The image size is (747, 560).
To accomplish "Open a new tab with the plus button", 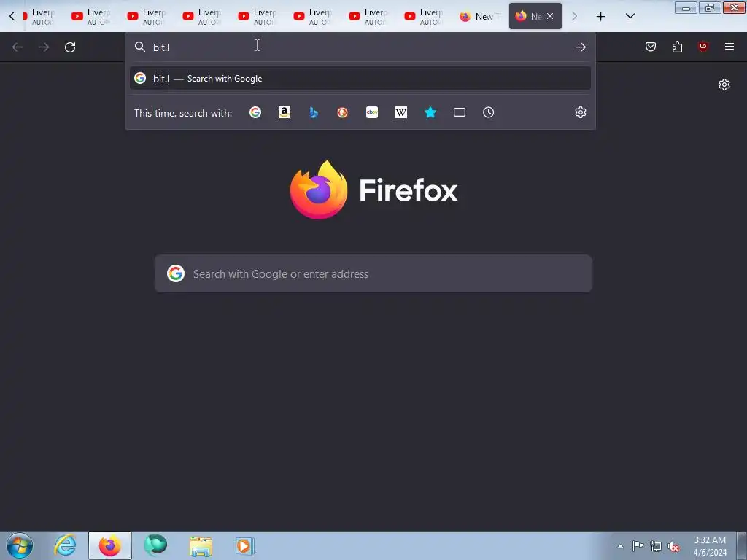I will [x=601, y=16].
